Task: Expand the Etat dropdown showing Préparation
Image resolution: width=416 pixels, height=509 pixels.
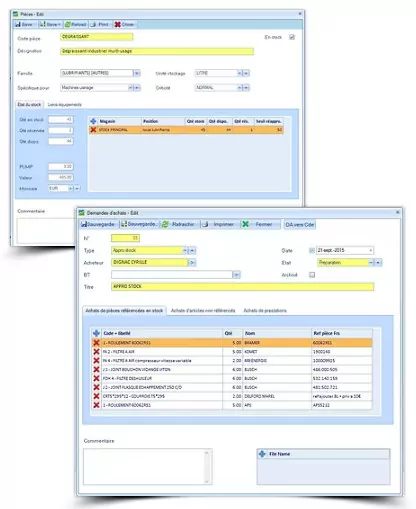Action: 371,263
